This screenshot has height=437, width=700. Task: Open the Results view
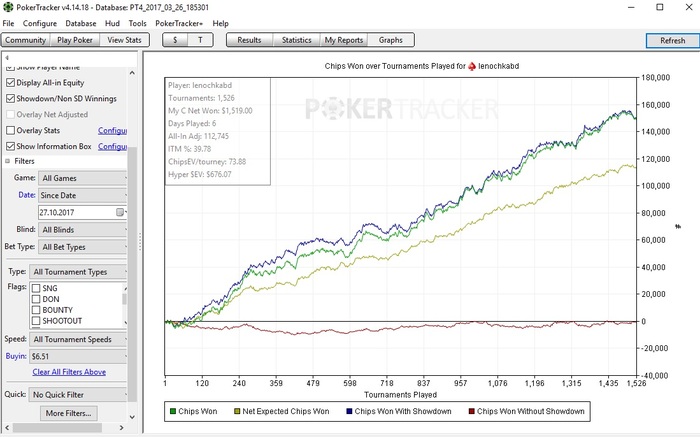point(249,40)
